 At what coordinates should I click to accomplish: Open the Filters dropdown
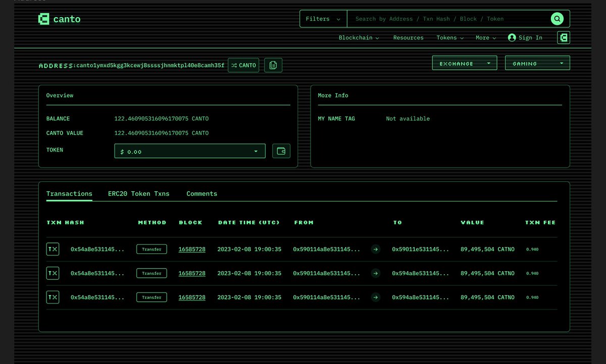pos(323,19)
